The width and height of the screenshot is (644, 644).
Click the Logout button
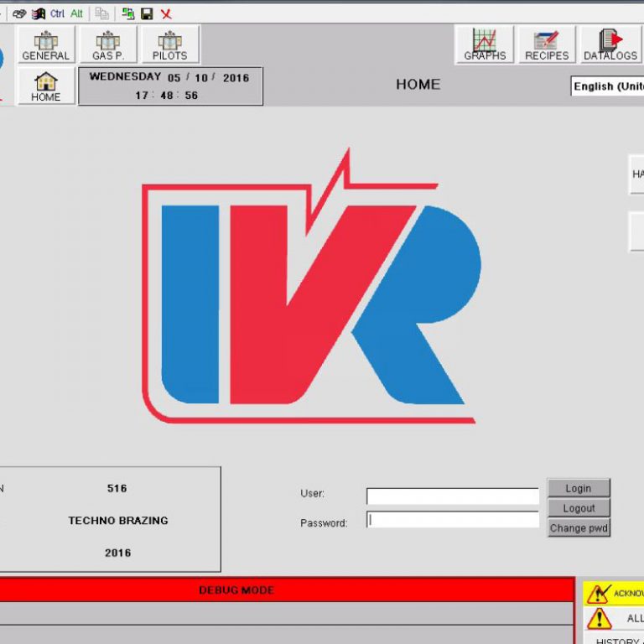(x=579, y=508)
